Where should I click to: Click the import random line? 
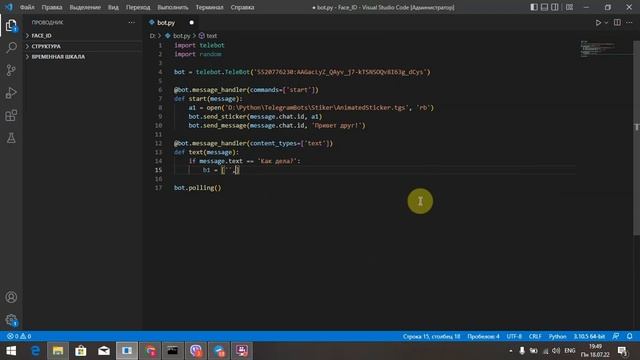click(198, 54)
